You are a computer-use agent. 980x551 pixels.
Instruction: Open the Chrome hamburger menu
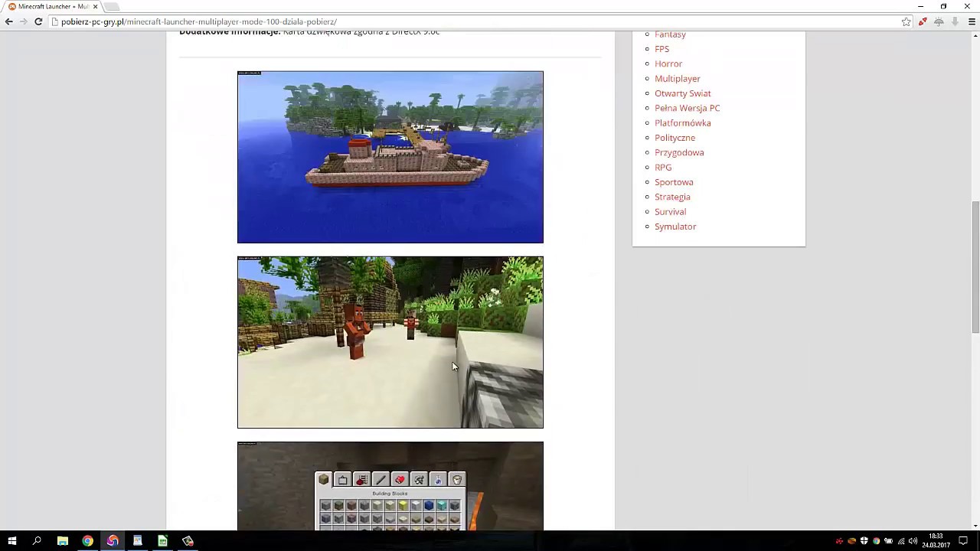972,21
